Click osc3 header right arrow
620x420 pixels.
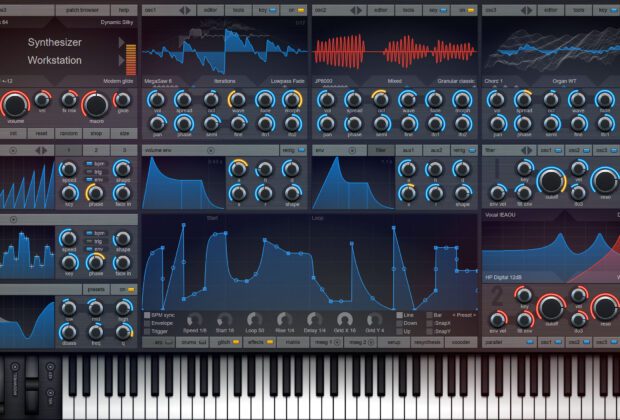pyautogui.click(x=529, y=10)
